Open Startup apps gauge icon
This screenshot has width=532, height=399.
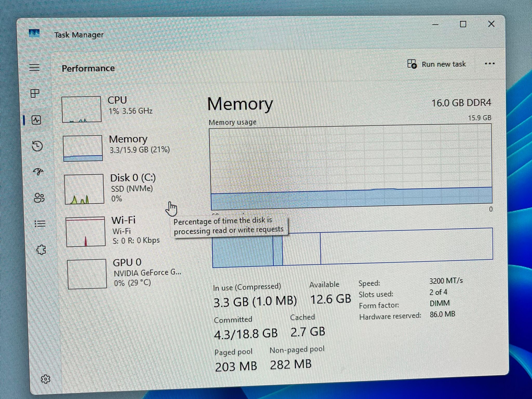pyautogui.click(x=38, y=171)
